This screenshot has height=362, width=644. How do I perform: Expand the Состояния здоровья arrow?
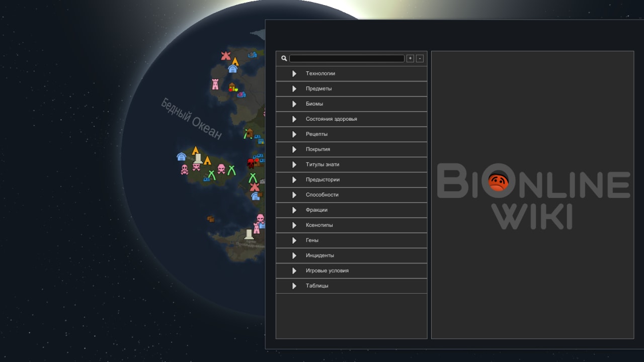[294, 119]
